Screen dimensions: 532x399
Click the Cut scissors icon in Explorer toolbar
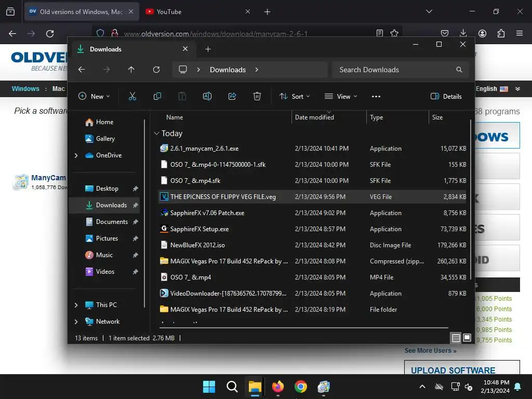[x=132, y=96]
